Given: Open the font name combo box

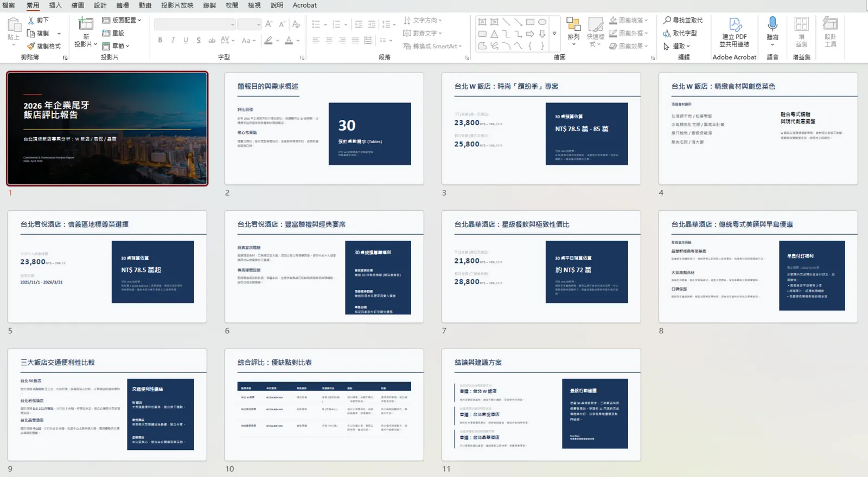Looking at the screenshot, I should 195,24.
